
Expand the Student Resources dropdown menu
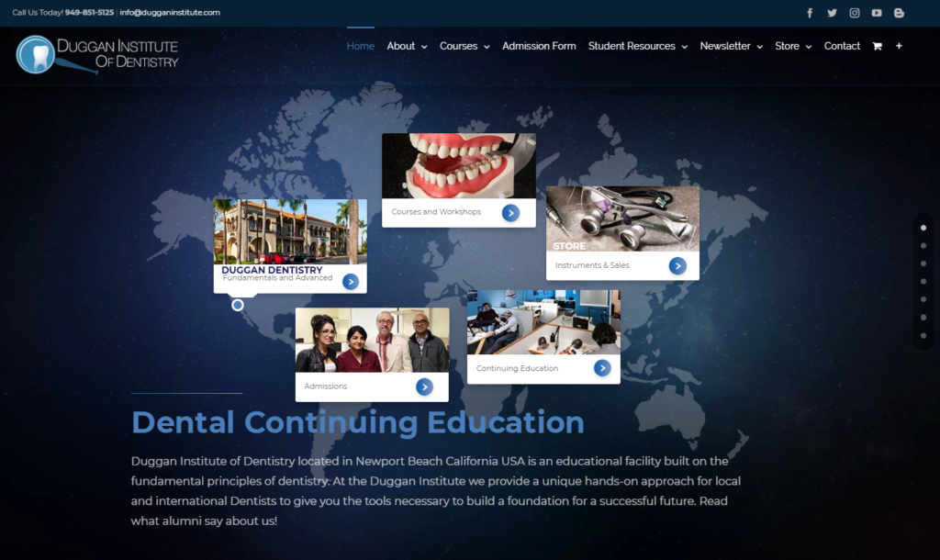(x=637, y=46)
